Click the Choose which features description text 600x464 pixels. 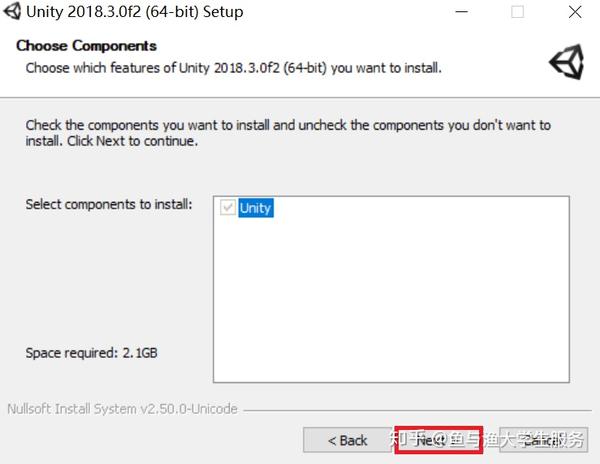[233, 68]
